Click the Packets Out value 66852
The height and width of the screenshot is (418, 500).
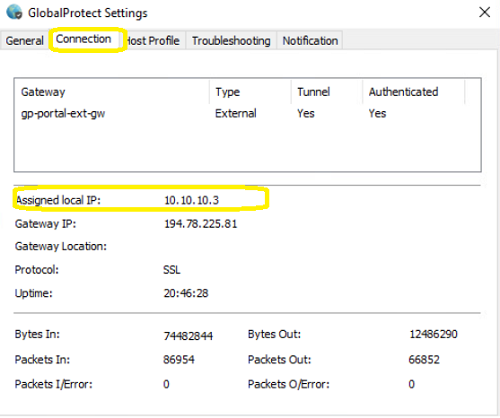[424, 359]
